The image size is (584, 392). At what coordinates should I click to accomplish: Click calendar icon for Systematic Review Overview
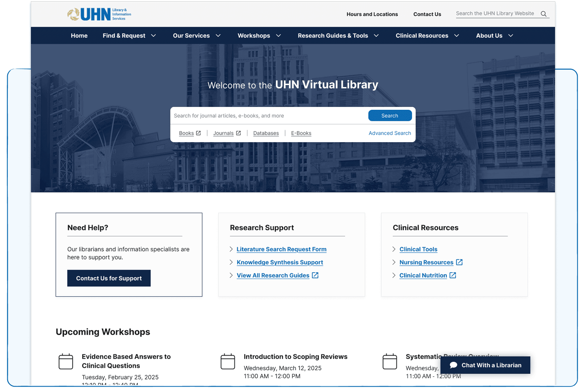click(x=390, y=362)
